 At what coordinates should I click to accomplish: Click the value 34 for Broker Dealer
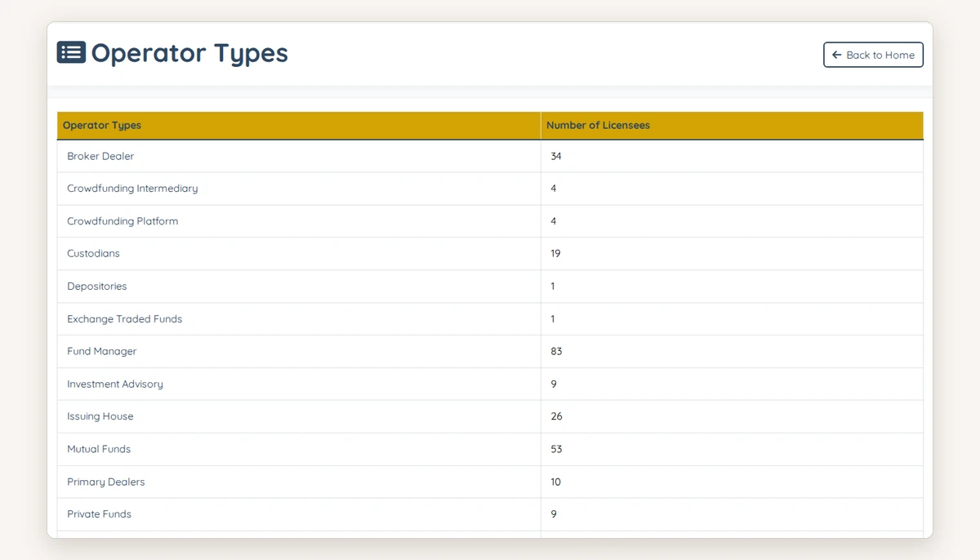pyautogui.click(x=556, y=156)
